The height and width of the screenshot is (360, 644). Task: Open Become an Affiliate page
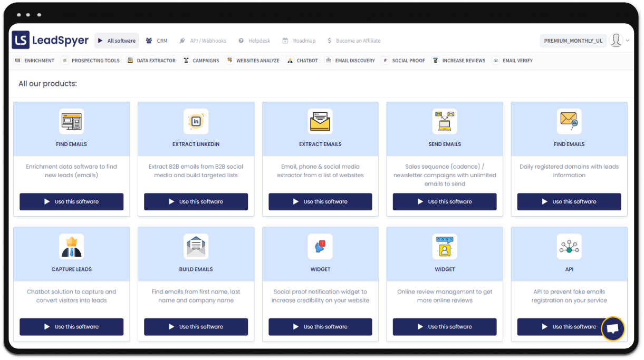(353, 41)
